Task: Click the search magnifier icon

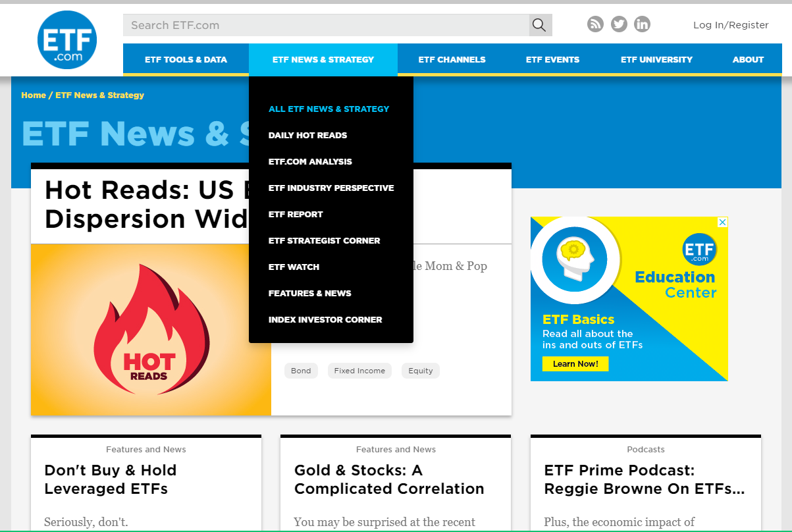Action: (540, 25)
